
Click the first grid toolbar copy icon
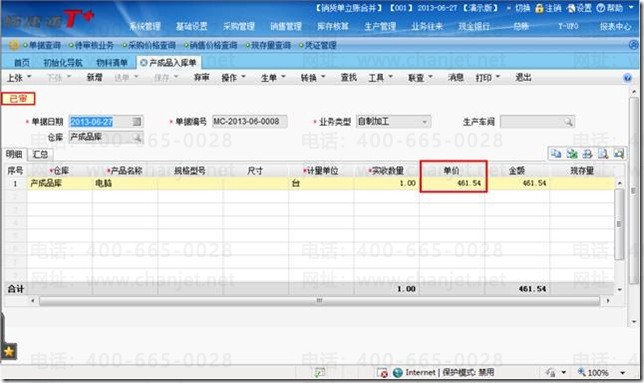pos(556,154)
